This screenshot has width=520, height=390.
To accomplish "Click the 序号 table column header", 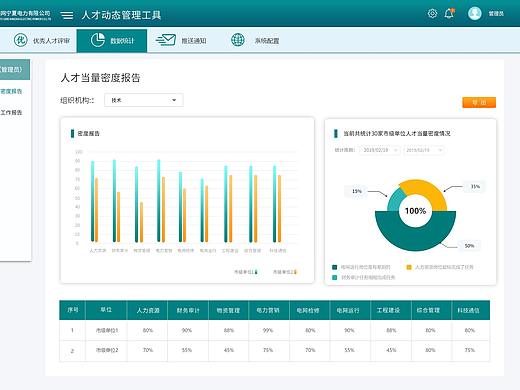I will pos(73,310).
